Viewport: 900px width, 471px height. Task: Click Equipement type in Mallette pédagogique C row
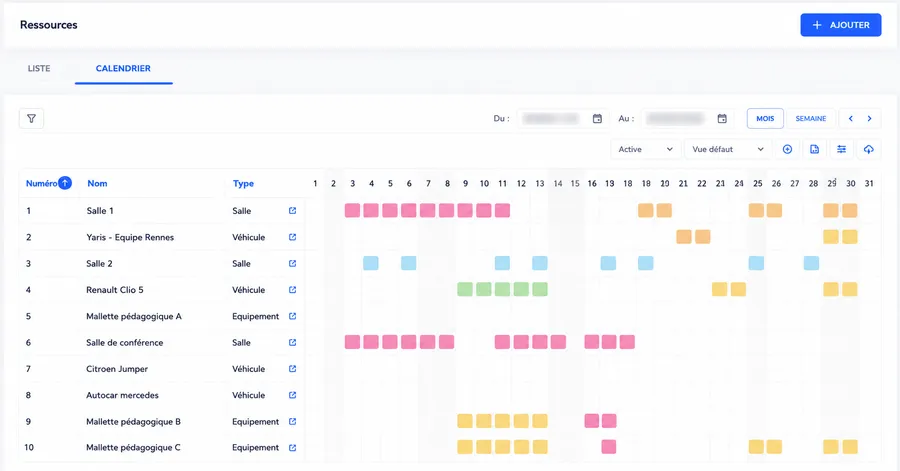pos(255,447)
